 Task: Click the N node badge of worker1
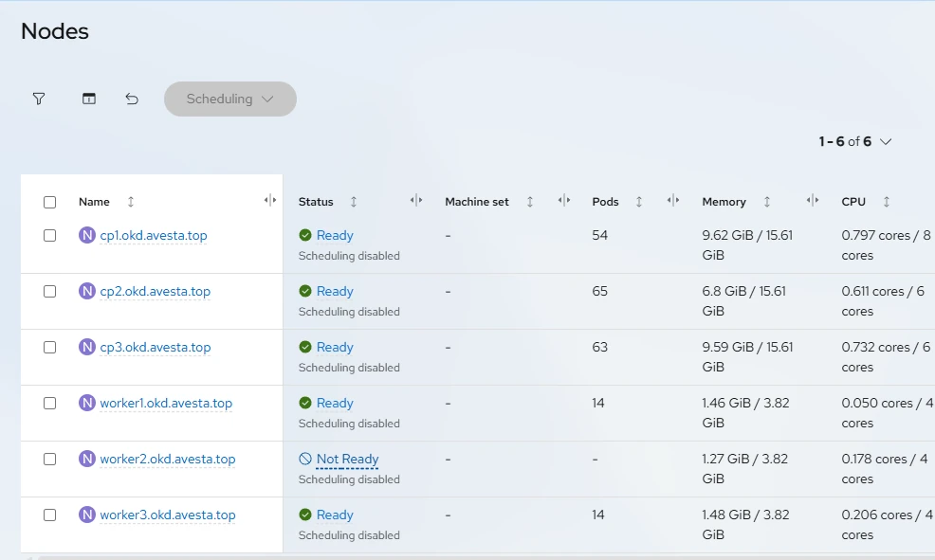click(87, 404)
